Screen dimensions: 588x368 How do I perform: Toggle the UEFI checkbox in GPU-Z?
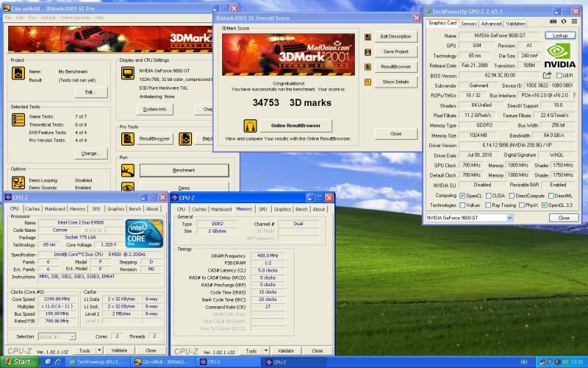pyautogui.click(x=559, y=75)
